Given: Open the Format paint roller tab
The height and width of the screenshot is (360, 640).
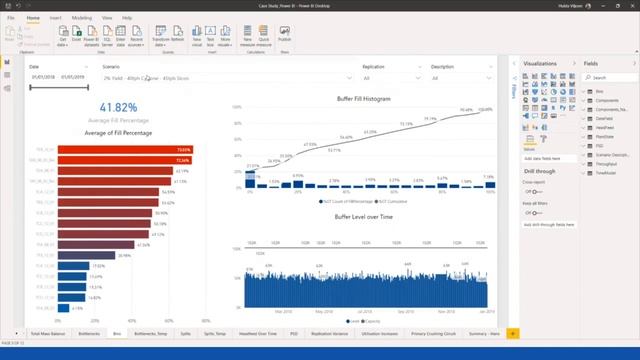Looking at the screenshot, I should click(543, 139).
